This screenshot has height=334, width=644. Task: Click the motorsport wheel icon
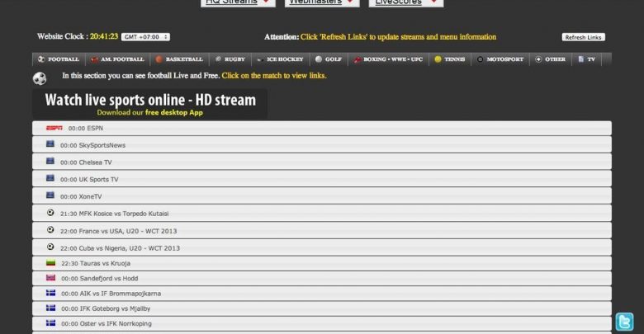(480, 59)
